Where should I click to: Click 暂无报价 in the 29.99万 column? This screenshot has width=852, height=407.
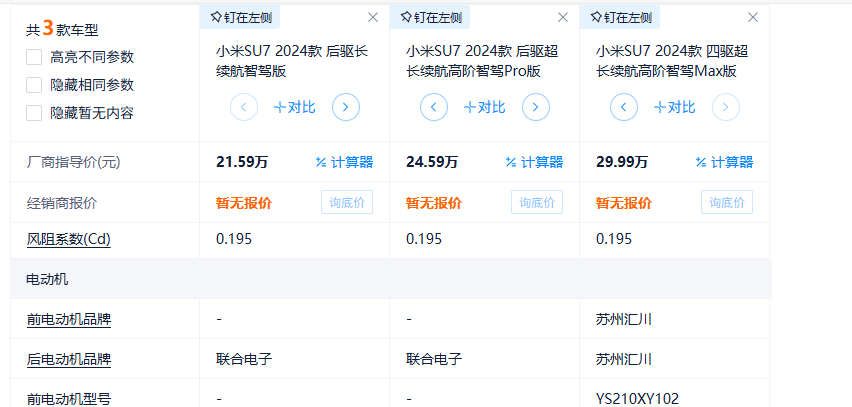click(x=623, y=203)
